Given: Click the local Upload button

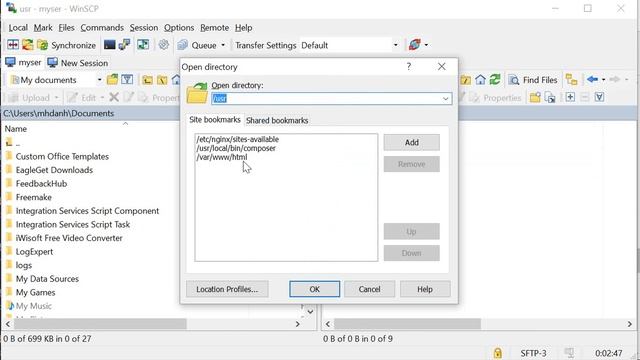Looking at the screenshot, I should point(29,98).
